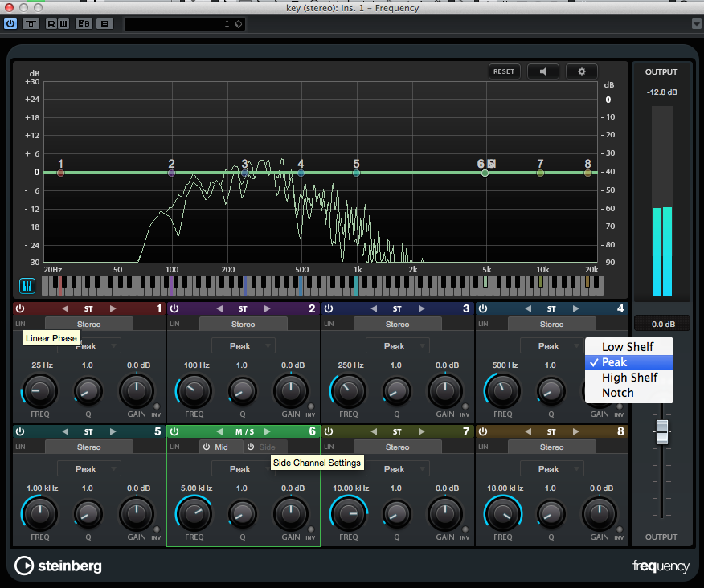Select EQ node 1 on the curve
Image resolution: width=704 pixels, height=588 pixels.
click(60, 173)
